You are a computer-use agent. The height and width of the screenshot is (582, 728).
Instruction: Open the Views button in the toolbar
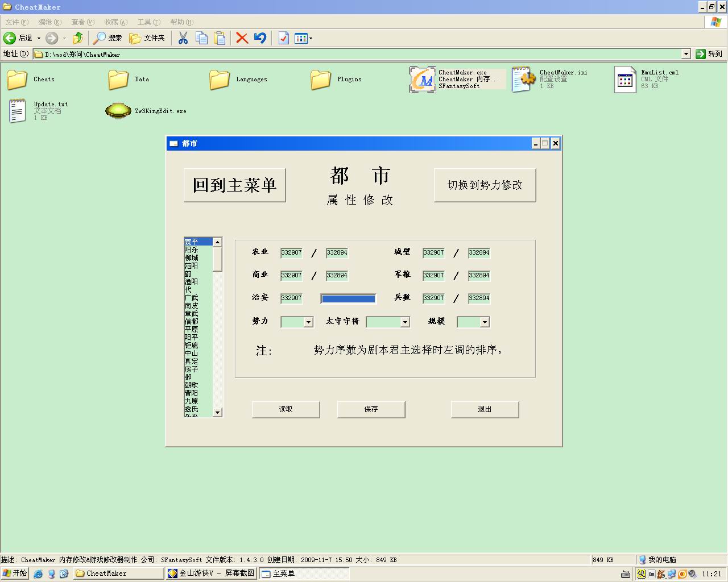tap(303, 38)
